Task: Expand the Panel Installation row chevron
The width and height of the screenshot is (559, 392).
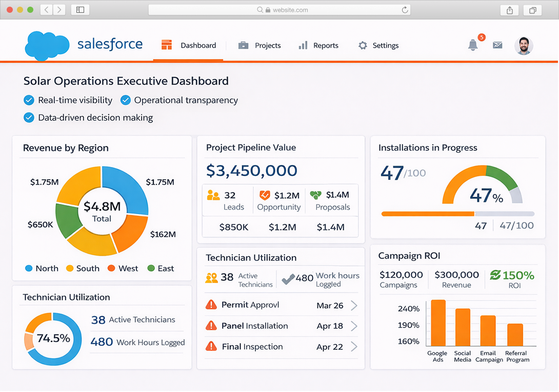Action: pyautogui.click(x=354, y=326)
